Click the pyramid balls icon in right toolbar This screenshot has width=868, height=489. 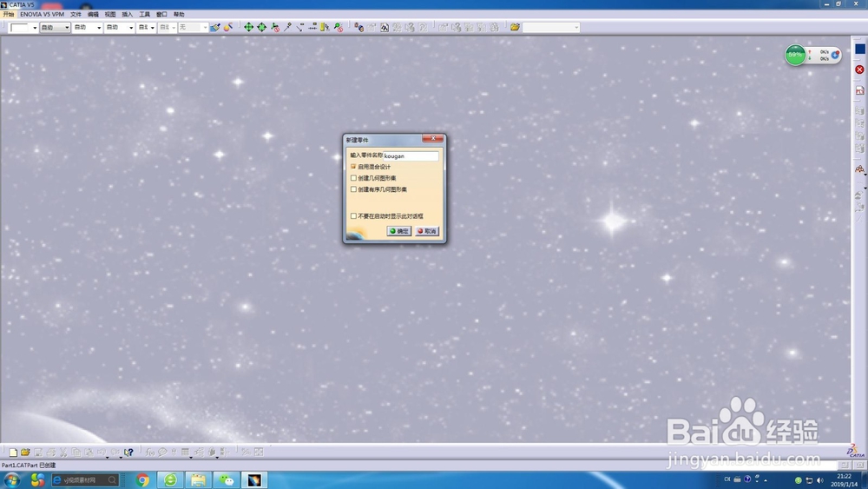pos(859,169)
